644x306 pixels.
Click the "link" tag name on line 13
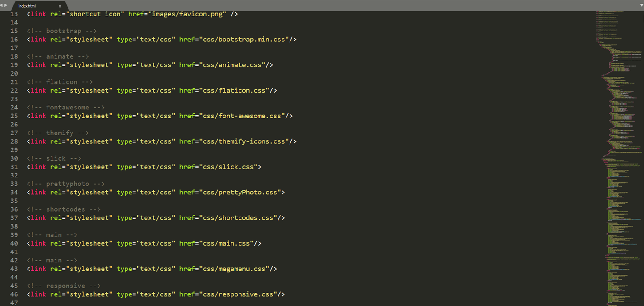[x=38, y=14]
